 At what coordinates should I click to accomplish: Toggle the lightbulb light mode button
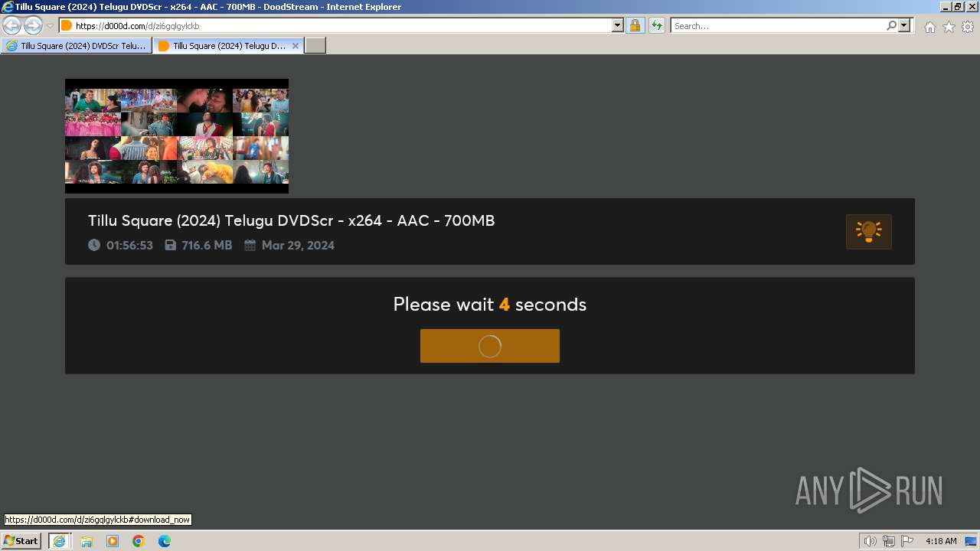[869, 232]
